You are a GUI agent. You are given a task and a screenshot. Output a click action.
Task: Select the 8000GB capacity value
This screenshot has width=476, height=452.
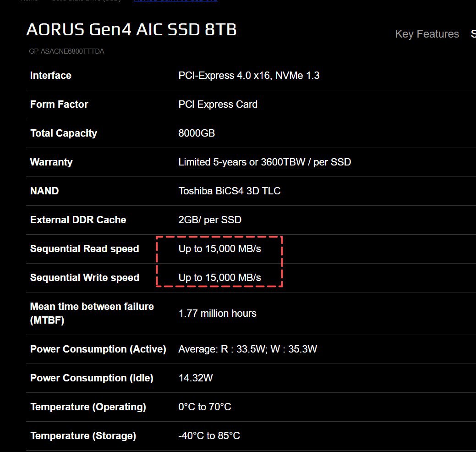pos(197,133)
